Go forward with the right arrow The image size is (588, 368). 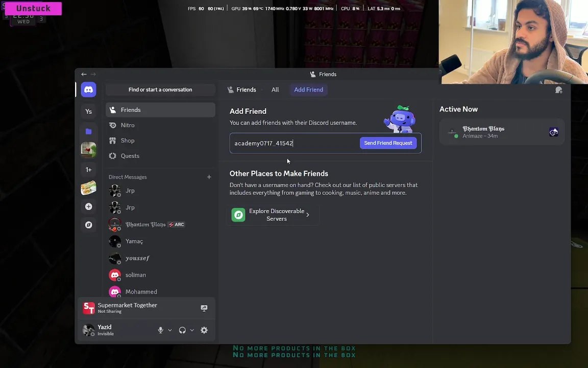point(93,74)
